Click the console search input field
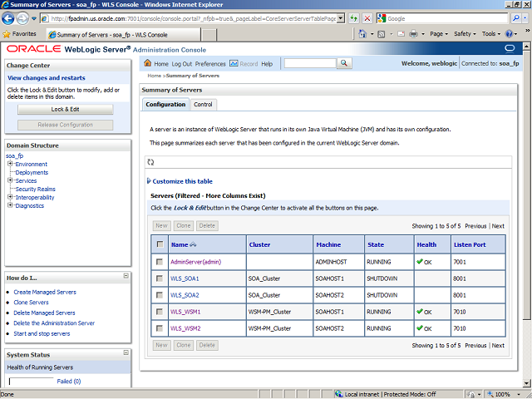532x399 pixels. 309,64
